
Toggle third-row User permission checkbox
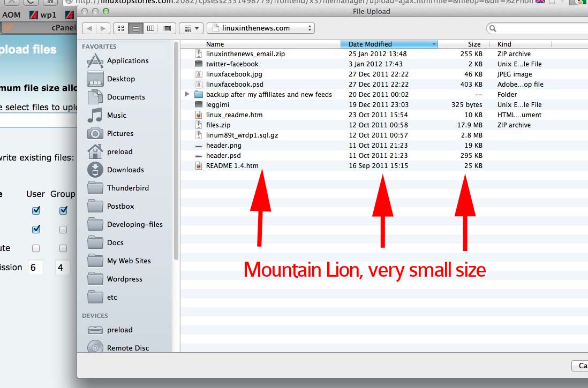click(36, 248)
